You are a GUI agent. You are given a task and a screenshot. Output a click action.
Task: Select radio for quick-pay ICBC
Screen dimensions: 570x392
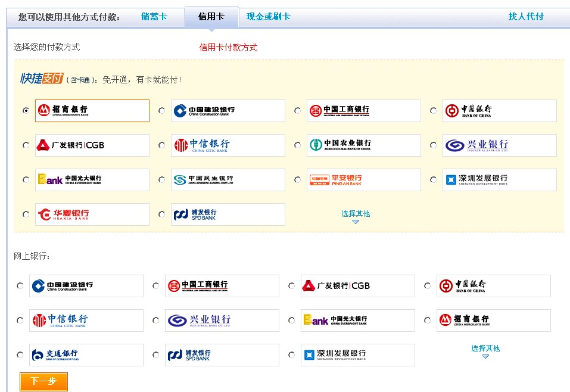pyautogui.click(x=297, y=111)
